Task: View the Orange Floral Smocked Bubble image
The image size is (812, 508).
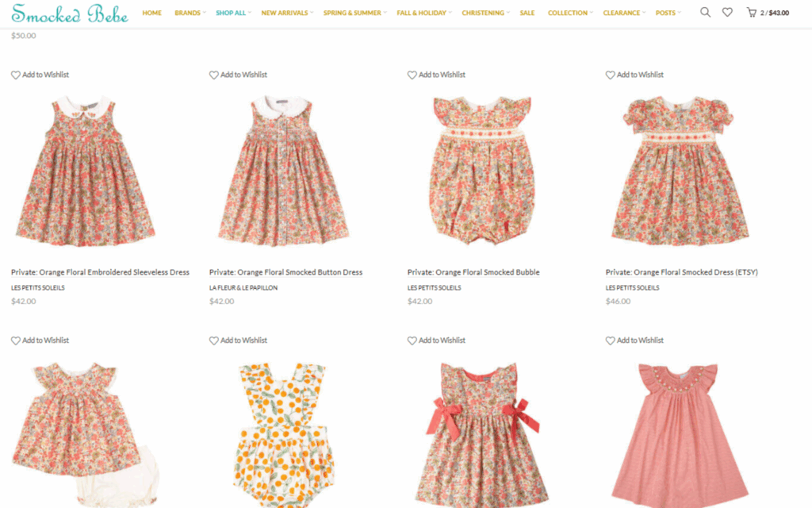Action: click(482, 170)
